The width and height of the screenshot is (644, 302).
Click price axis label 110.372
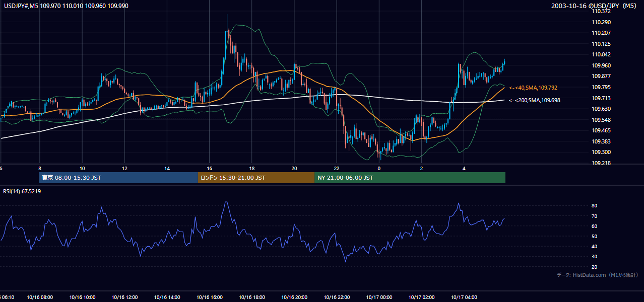click(x=602, y=12)
